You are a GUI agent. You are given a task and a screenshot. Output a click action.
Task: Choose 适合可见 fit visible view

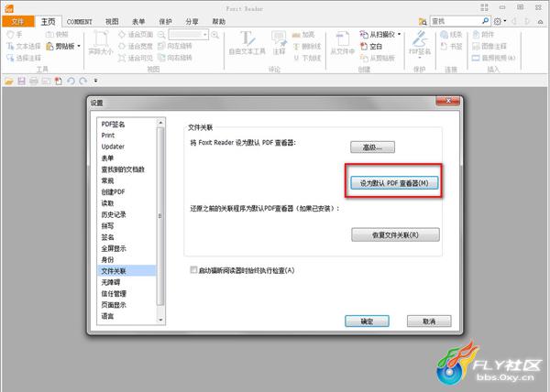pyautogui.click(x=136, y=58)
